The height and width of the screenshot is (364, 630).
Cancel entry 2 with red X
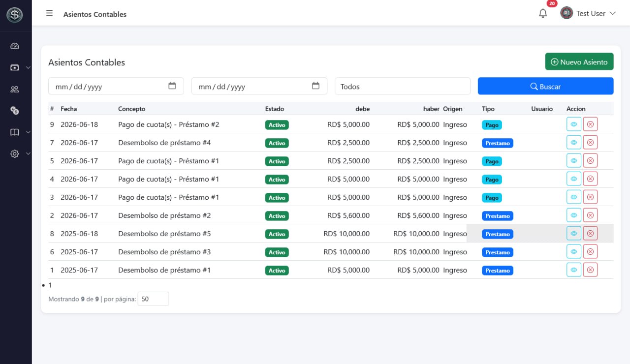pos(590,215)
